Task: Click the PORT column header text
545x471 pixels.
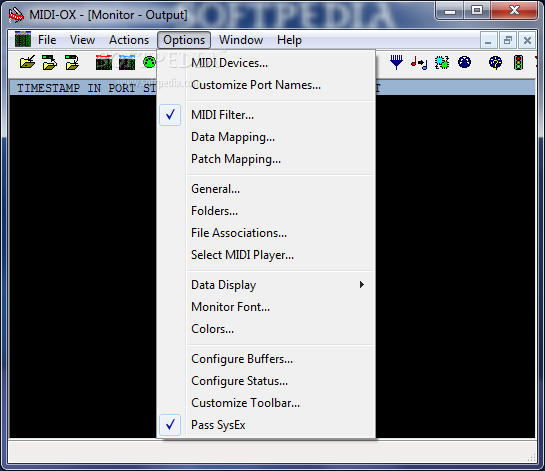Action: (122, 88)
